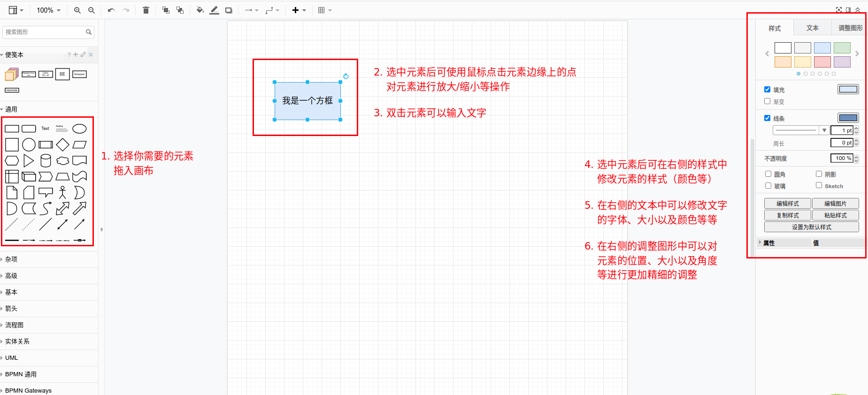Open the insert plus dropdown
This screenshot has height=395, width=868.
[x=299, y=10]
